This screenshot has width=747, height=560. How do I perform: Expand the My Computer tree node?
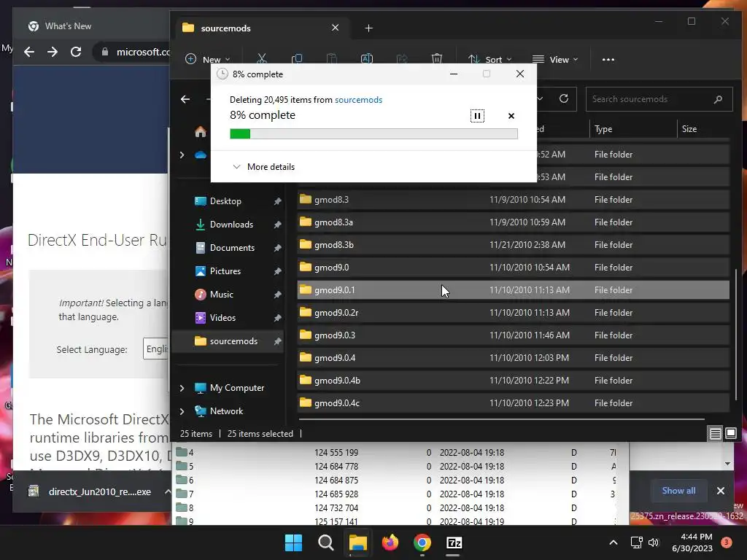tap(182, 388)
